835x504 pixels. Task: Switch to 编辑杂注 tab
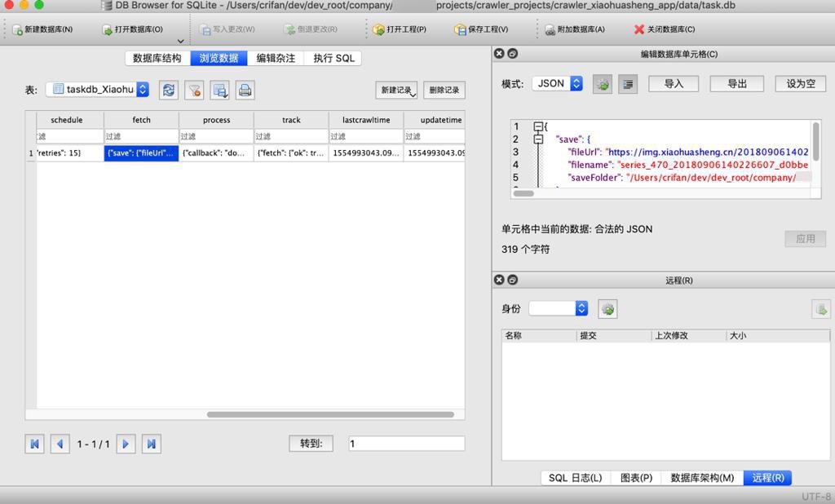276,58
